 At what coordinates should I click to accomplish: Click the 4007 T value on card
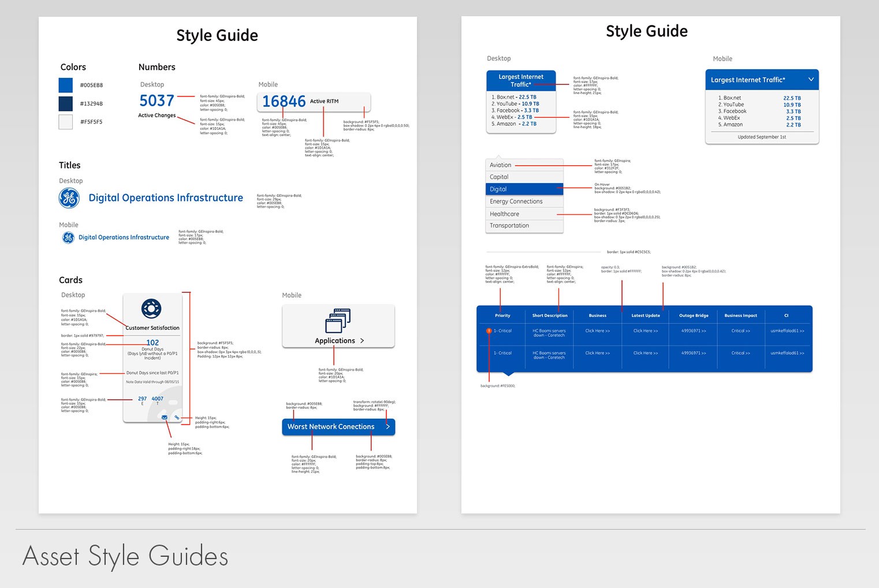pyautogui.click(x=157, y=400)
